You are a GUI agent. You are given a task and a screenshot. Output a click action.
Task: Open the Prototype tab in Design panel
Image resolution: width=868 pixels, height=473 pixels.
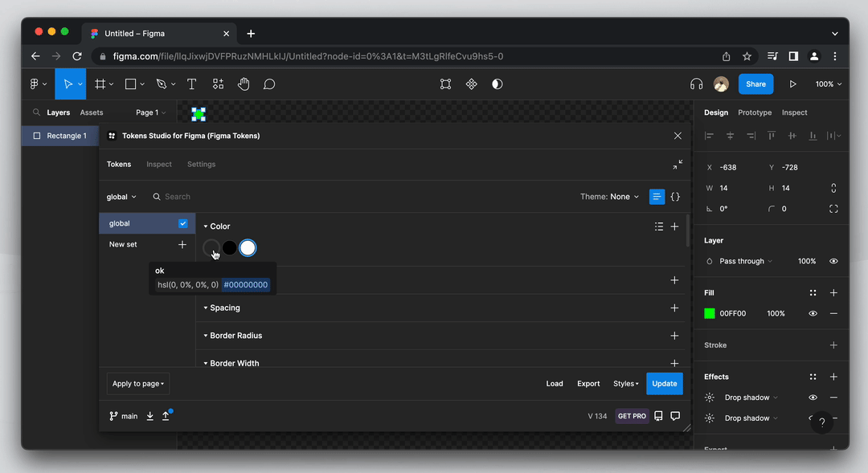pyautogui.click(x=754, y=112)
